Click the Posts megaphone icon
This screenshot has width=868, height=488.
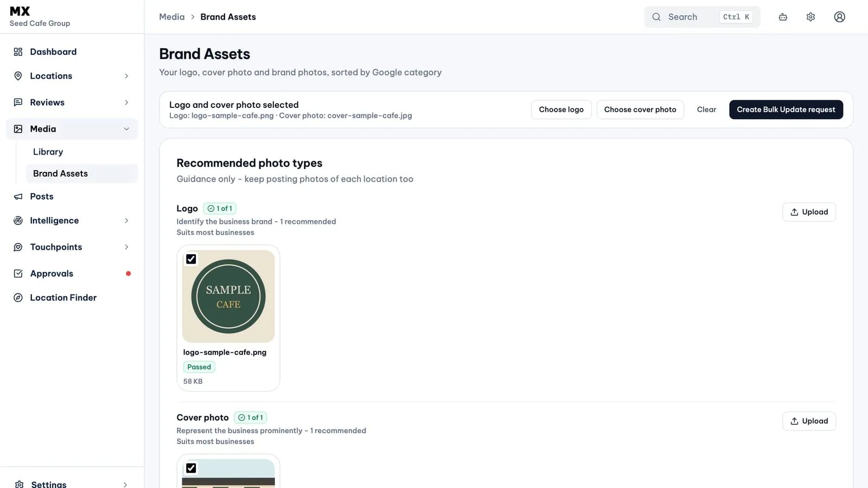[18, 196]
